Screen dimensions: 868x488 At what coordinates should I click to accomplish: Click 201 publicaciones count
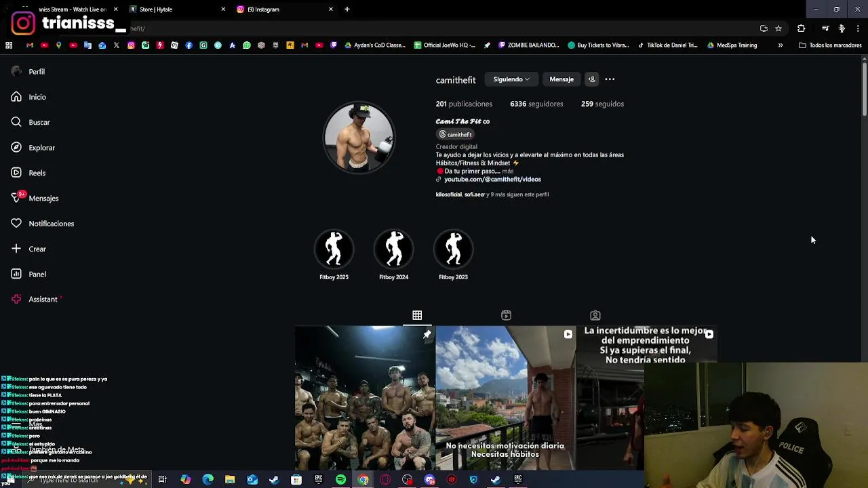(x=464, y=104)
